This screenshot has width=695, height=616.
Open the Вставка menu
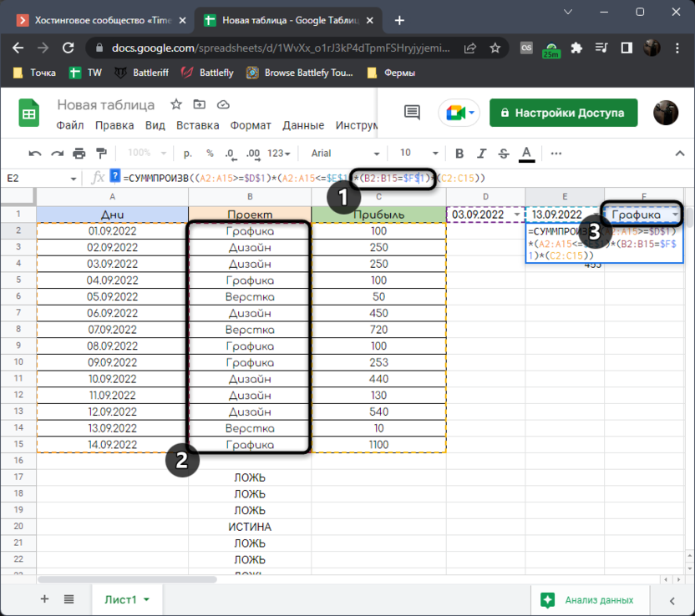(x=198, y=126)
